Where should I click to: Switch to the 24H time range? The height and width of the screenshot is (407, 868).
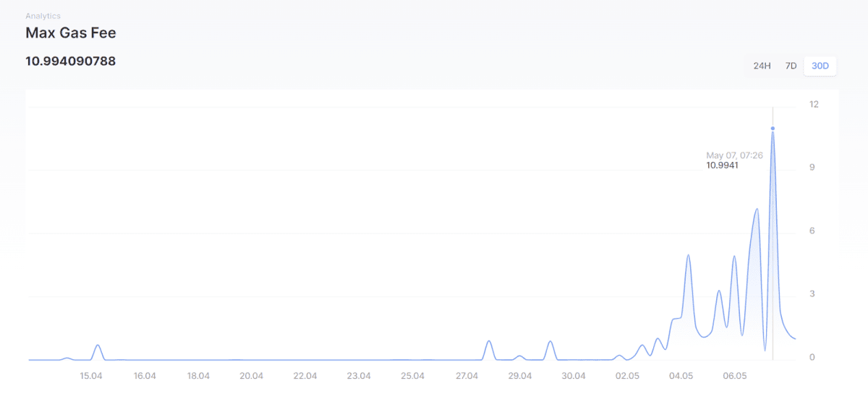[x=762, y=66]
